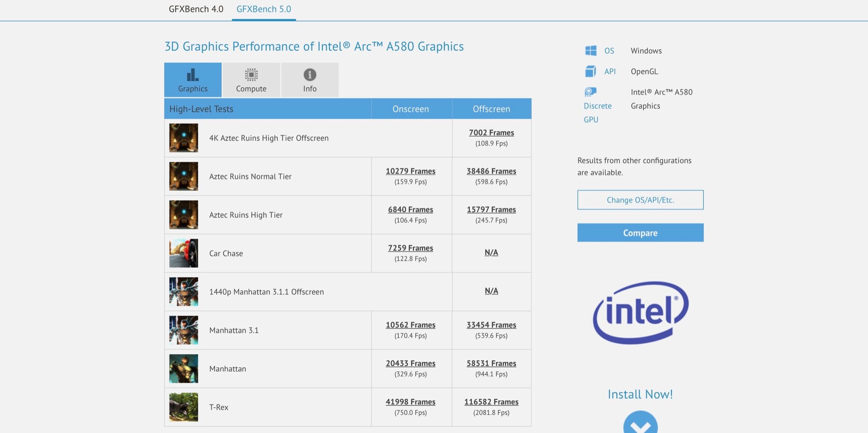This screenshot has height=433, width=868.
Task: Open Aztec Ruins Normal Tier 10279 Frames link
Action: (x=410, y=171)
